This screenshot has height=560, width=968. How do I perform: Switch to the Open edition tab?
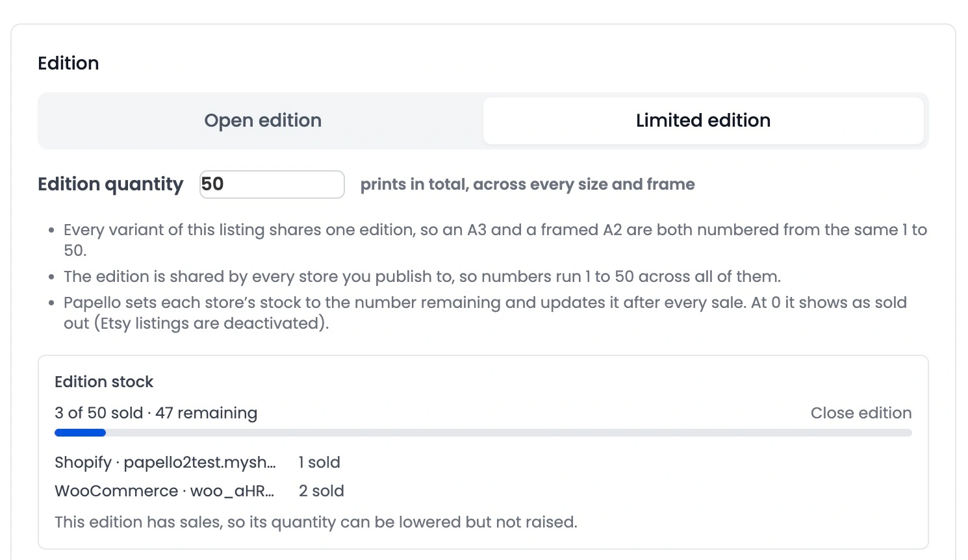[262, 121]
